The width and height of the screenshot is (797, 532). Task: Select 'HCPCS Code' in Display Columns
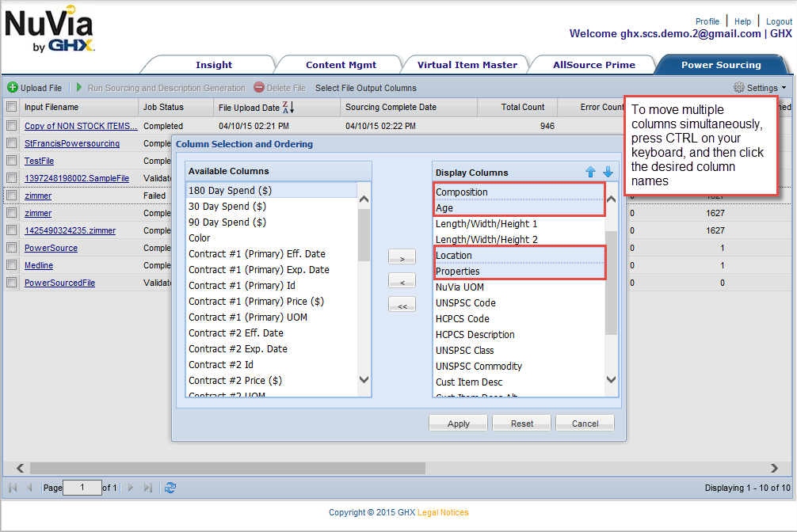pos(520,318)
